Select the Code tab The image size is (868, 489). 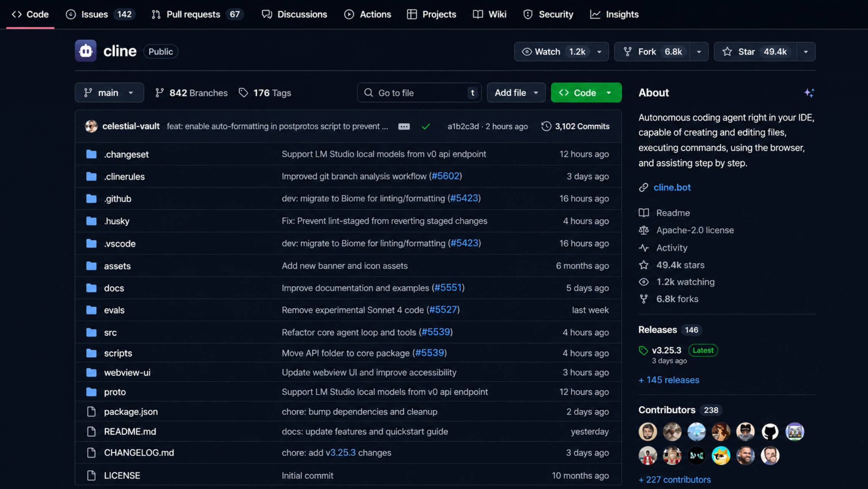coord(30,15)
